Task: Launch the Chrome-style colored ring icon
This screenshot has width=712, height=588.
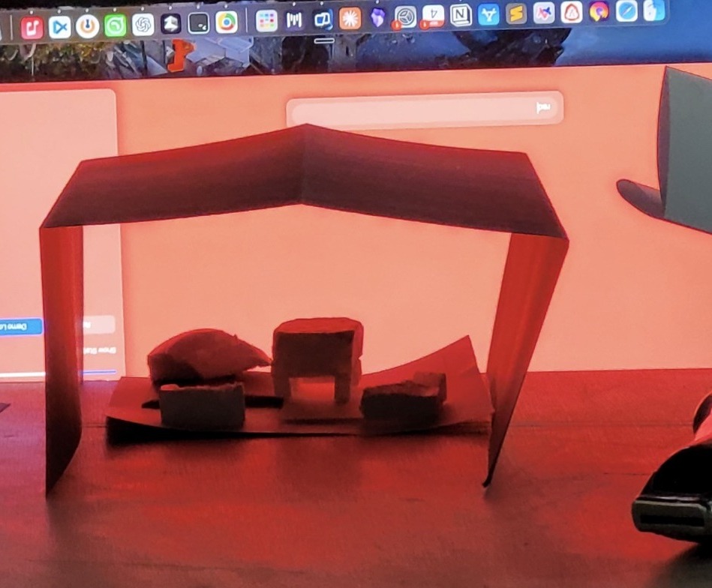Action: click(226, 22)
